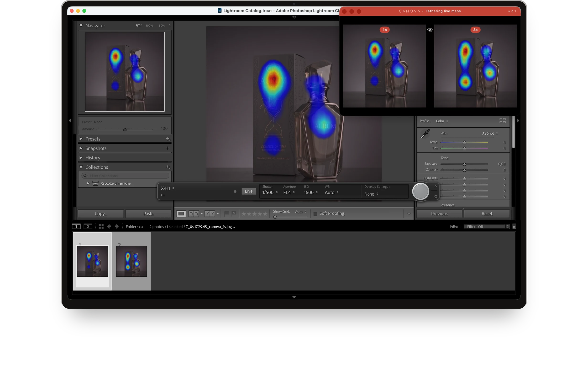Close the tethered capture bar
Screen dimensions: 588x365
435,186
